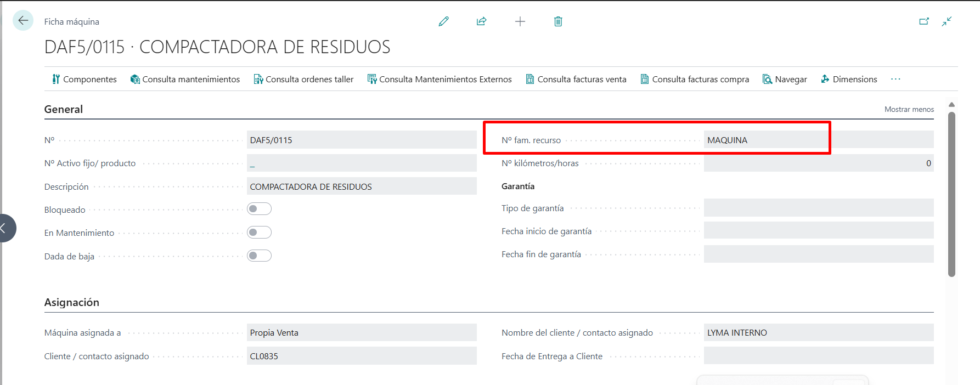Click the back arrow button
This screenshot has width=980, height=385.
tap(23, 21)
